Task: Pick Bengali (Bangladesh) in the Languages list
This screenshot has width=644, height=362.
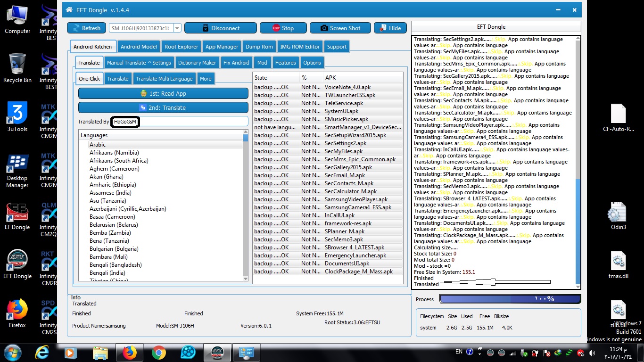Action: [x=116, y=265]
